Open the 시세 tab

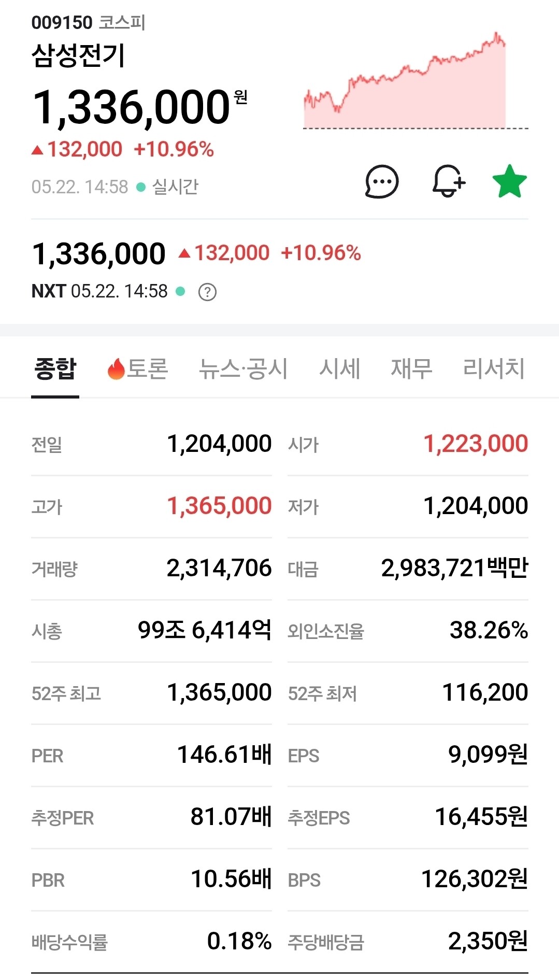point(339,368)
